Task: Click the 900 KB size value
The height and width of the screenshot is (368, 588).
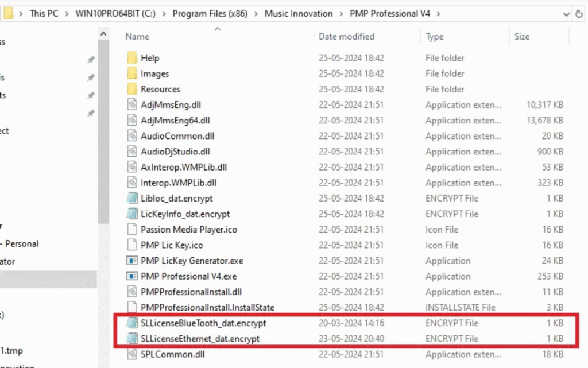Action: [550, 152]
